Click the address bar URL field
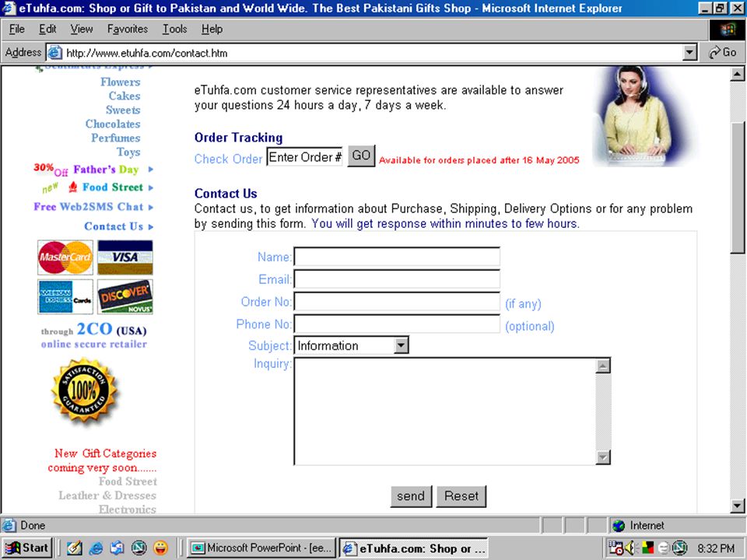Image resolution: width=747 pixels, height=560 pixels. pos(372,53)
